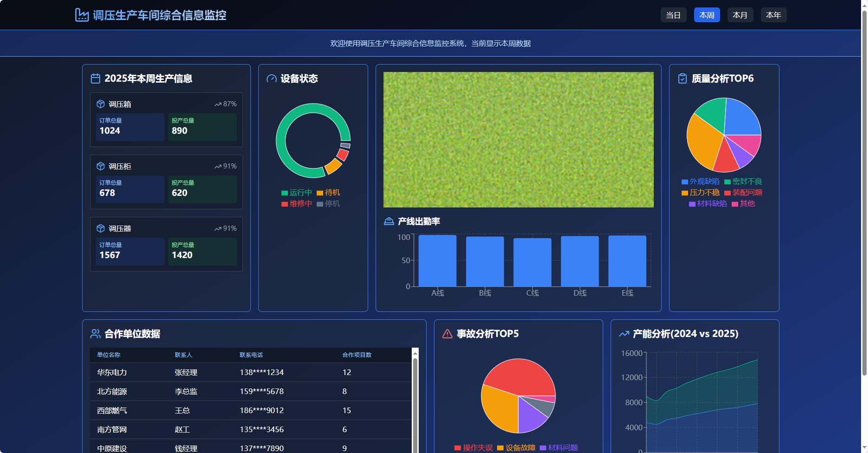Click the box icon on 调压柜 card
The width and height of the screenshot is (868, 453).
[101, 166]
